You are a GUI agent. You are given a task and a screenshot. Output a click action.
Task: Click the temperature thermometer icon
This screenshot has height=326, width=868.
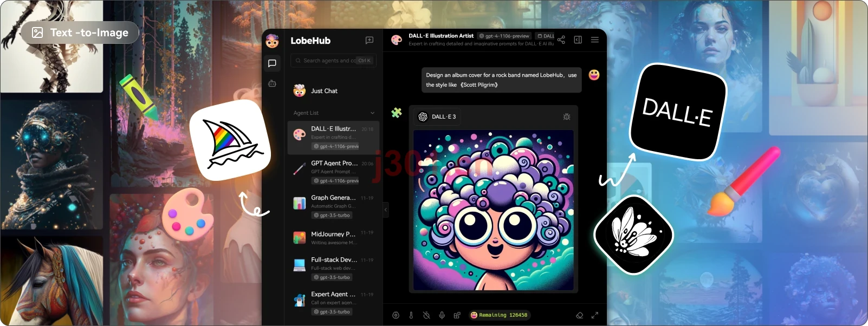click(x=411, y=315)
